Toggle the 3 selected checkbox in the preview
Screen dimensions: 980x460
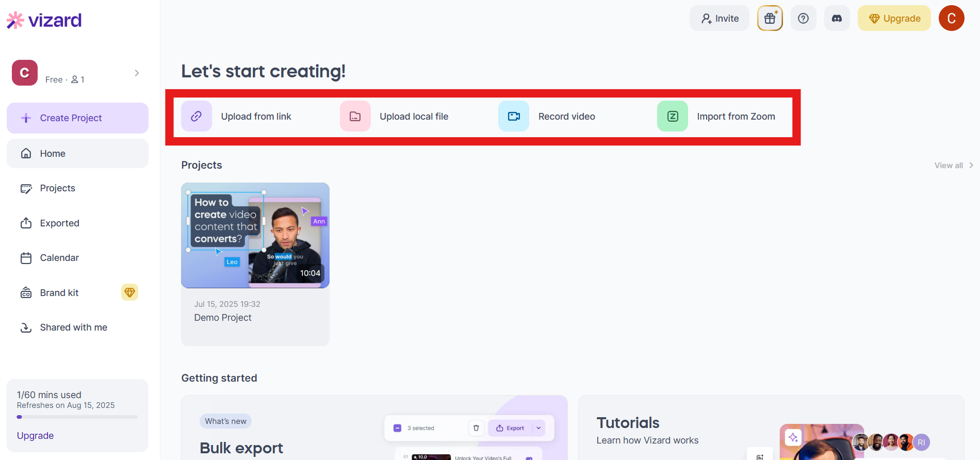pyautogui.click(x=398, y=428)
